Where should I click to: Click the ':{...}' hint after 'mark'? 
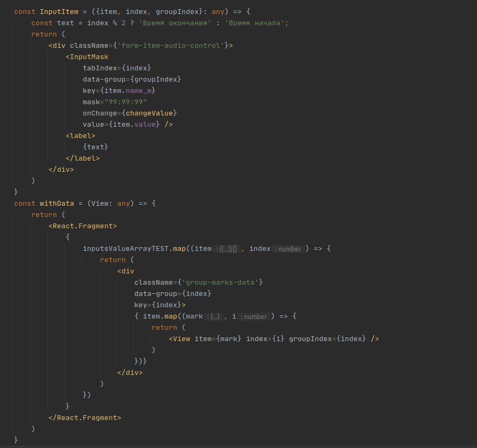click(x=213, y=317)
